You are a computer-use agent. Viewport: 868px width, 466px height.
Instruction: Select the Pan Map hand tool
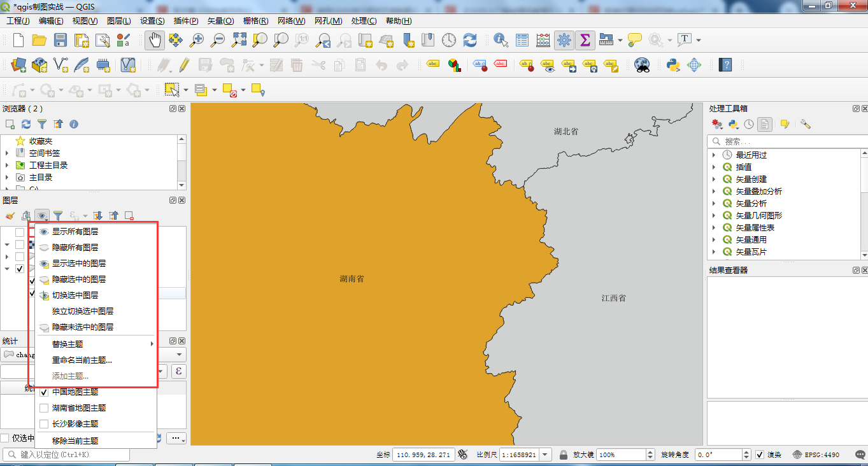154,40
